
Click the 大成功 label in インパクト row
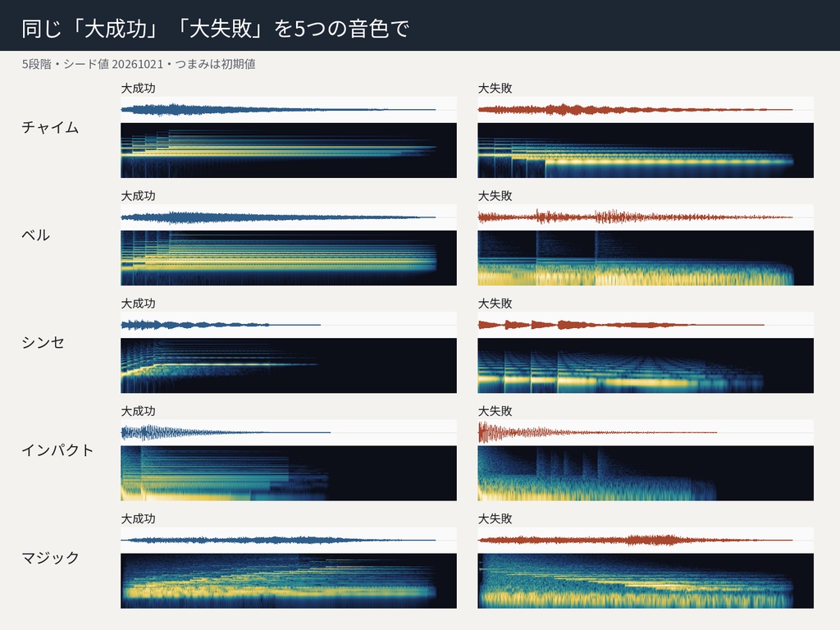(138, 412)
